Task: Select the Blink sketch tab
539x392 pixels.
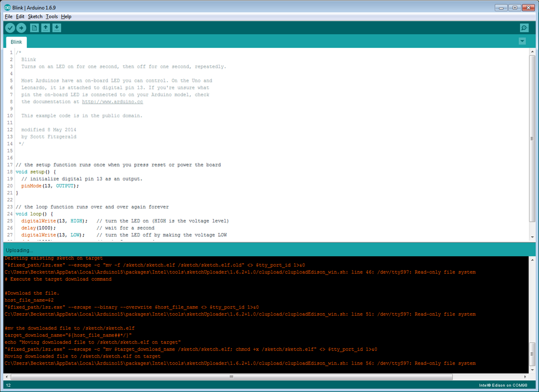Action: (17, 42)
